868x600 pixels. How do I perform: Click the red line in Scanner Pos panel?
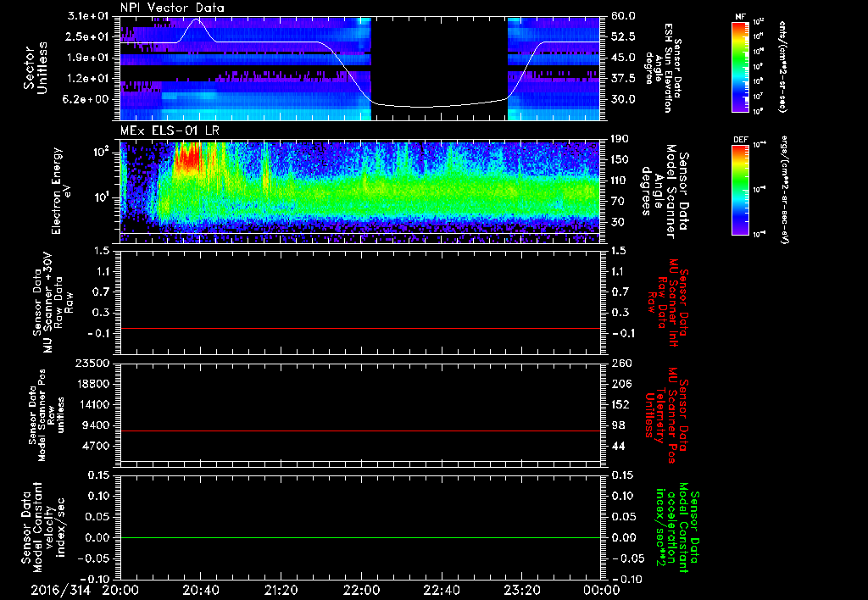click(x=360, y=431)
